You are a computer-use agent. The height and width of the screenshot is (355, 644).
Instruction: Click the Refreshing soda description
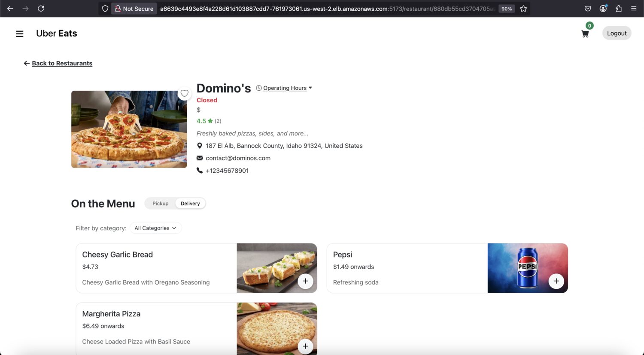click(356, 282)
